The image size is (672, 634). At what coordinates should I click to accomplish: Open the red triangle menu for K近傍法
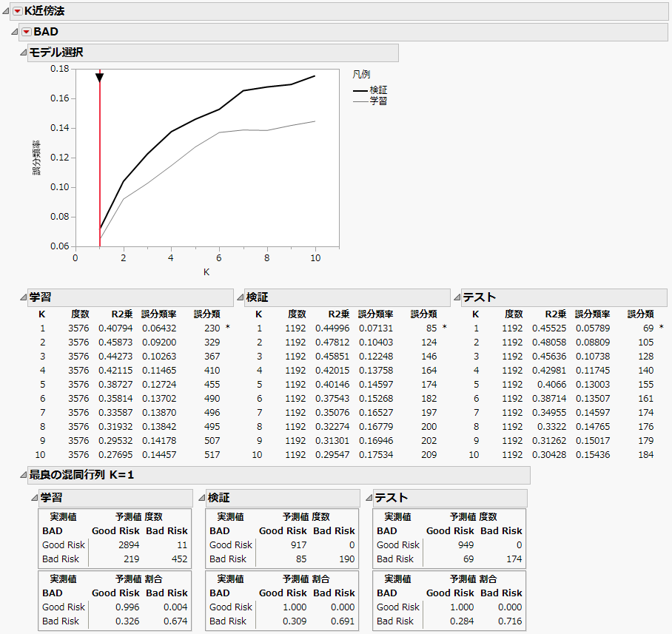(x=18, y=12)
